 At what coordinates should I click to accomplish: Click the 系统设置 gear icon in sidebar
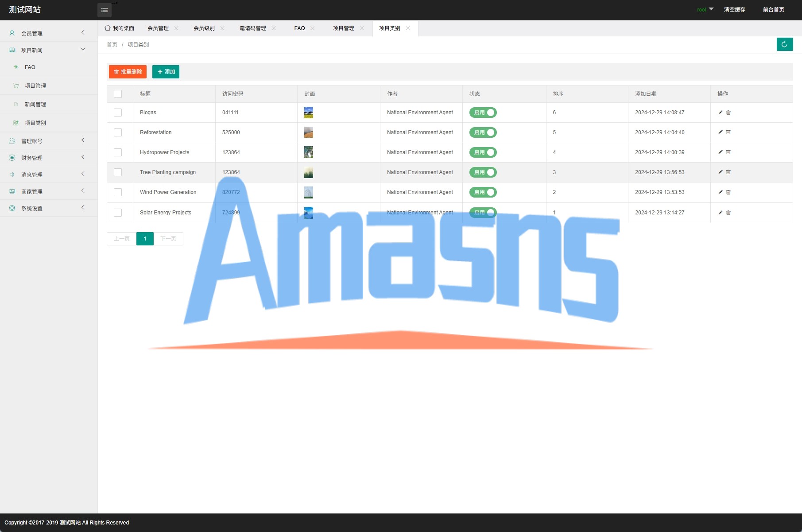tap(12, 208)
